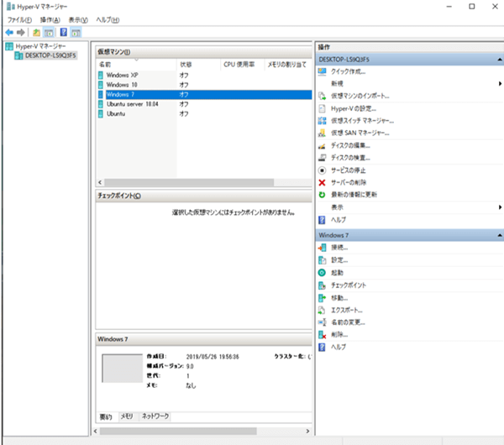
Task: Select the Windows XP virtual machine
Action: tap(122, 76)
